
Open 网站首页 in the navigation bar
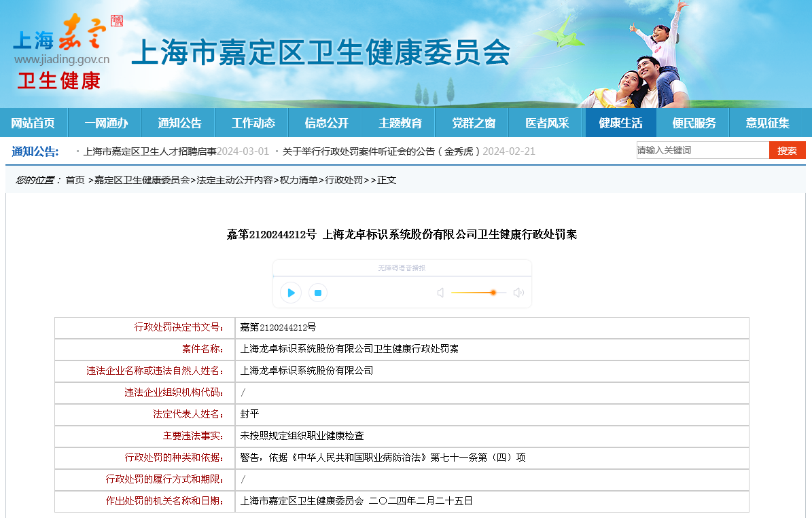33,123
